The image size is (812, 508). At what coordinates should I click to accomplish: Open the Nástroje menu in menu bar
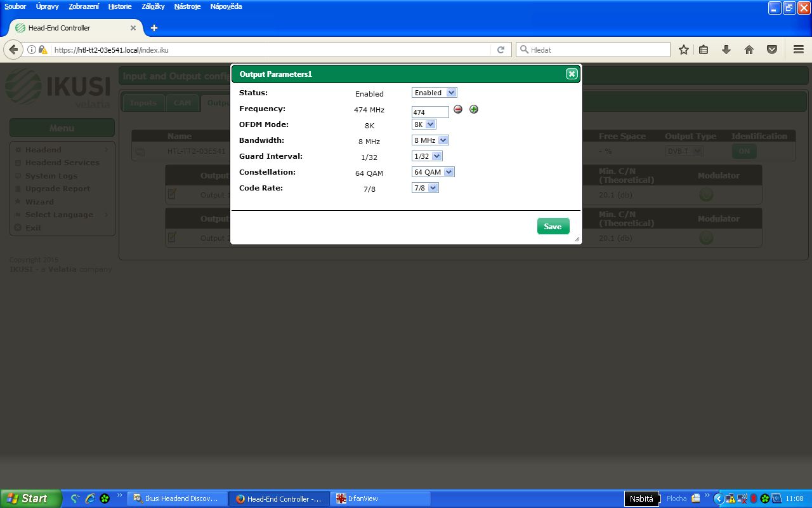[187, 6]
